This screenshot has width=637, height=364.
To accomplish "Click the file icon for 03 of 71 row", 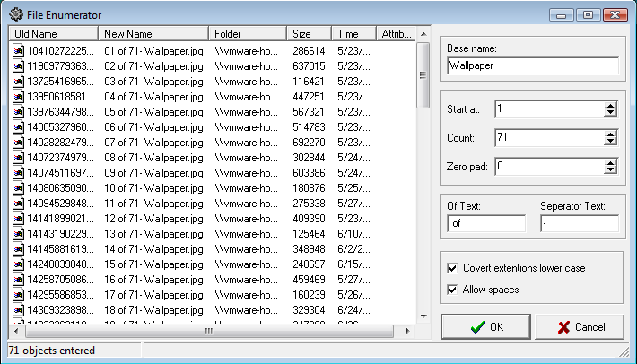I will (18, 82).
